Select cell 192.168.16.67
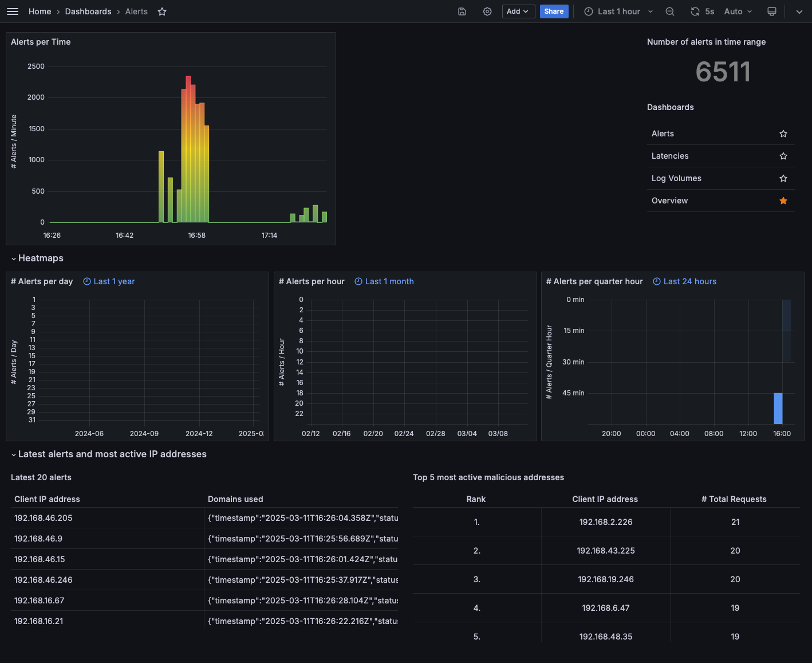812x663 pixels. tap(107, 601)
